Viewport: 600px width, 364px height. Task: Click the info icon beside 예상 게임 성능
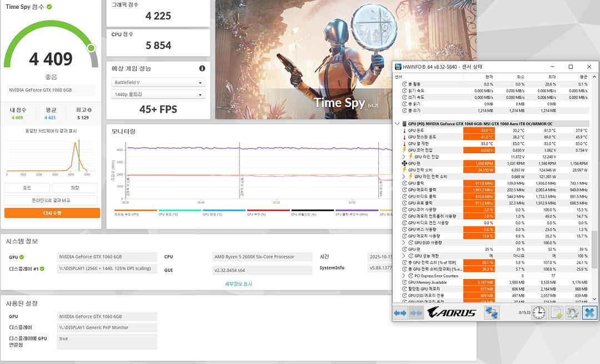tap(202, 69)
